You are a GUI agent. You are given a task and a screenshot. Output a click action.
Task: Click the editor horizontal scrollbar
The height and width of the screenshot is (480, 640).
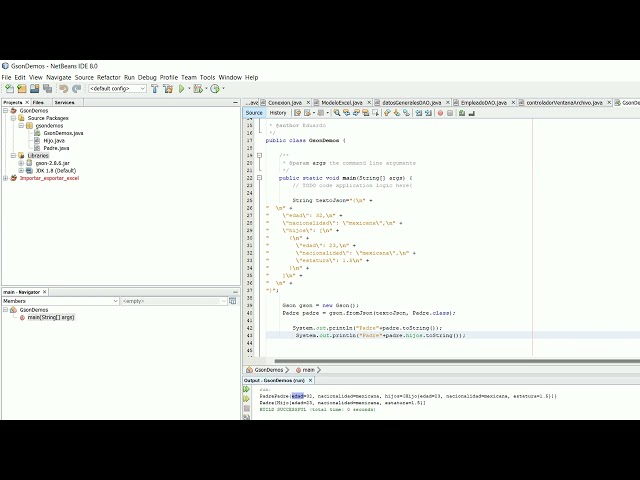[457, 361]
